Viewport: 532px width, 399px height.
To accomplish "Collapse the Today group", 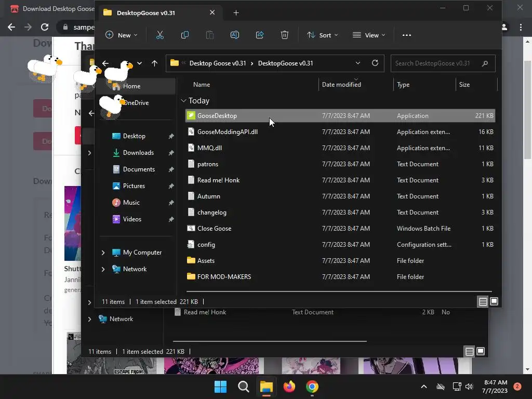I will [183, 100].
